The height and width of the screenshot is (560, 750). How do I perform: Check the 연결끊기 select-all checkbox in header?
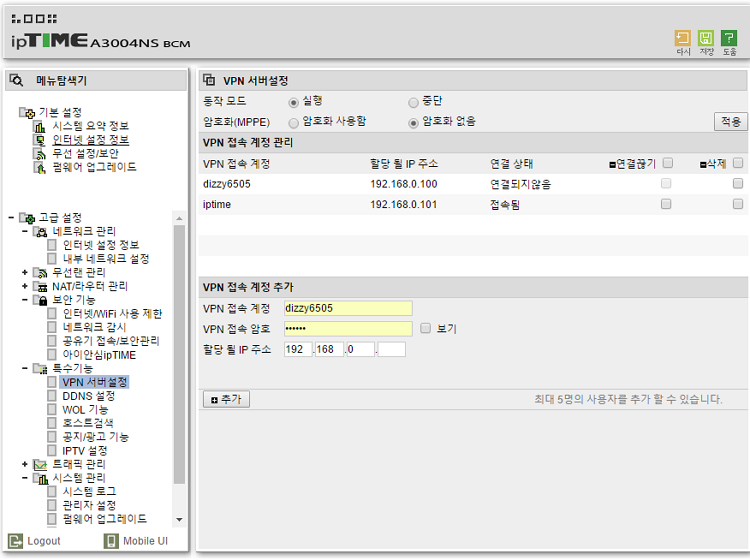668,163
